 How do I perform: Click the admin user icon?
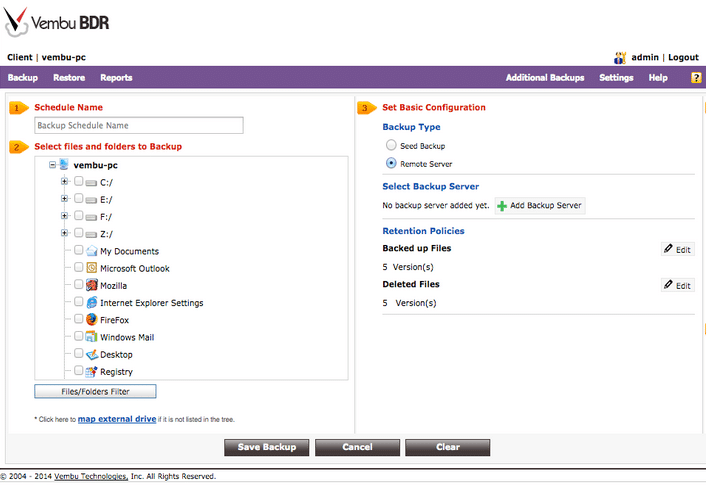tap(620, 57)
